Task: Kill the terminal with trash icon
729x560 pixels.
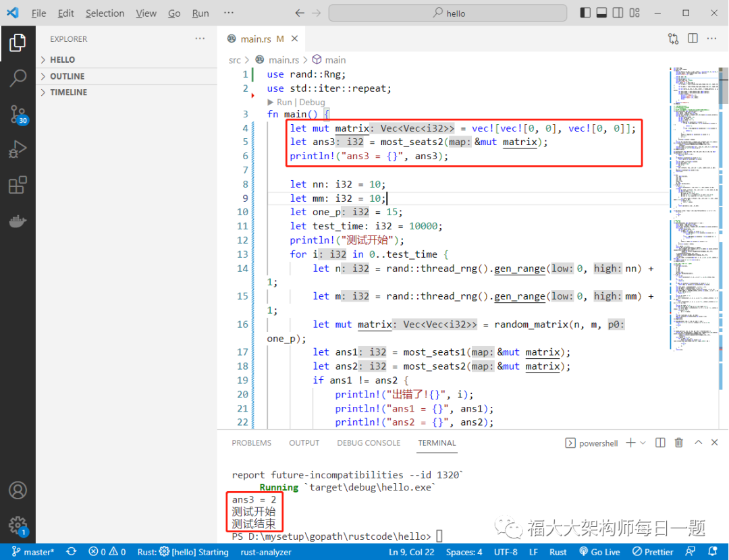Action: coord(679,443)
